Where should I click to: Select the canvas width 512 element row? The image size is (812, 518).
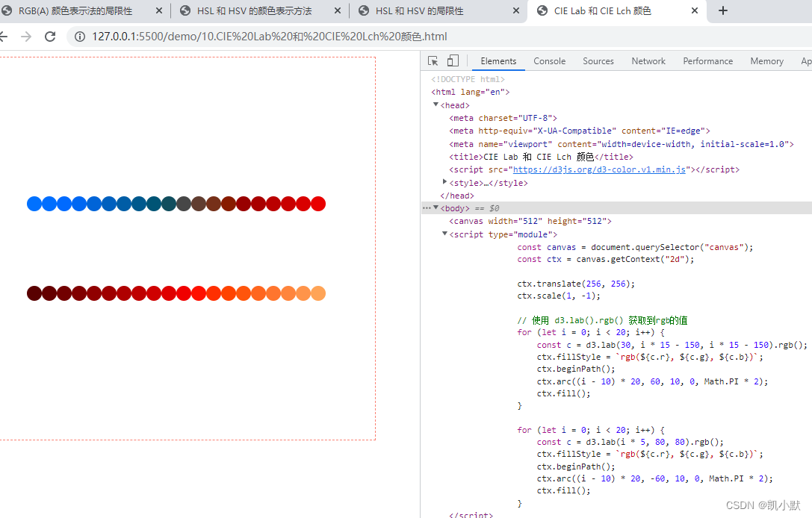(x=530, y=222)
